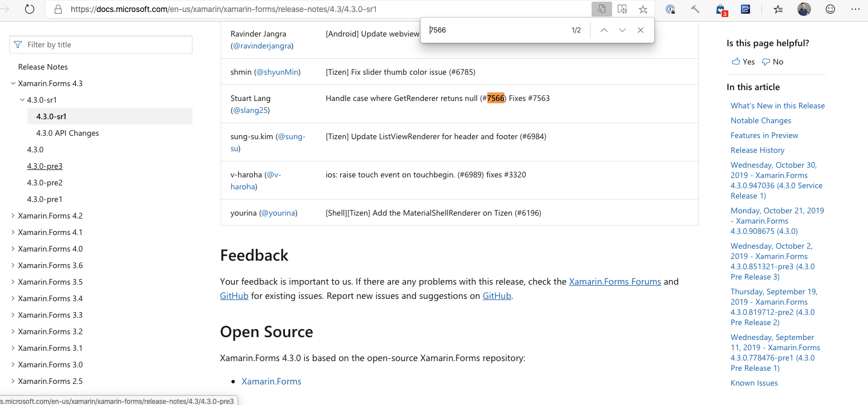Click the lock icon in address bar
The width and height of the screenshot is (868, 405).
[x=58, y=9]
